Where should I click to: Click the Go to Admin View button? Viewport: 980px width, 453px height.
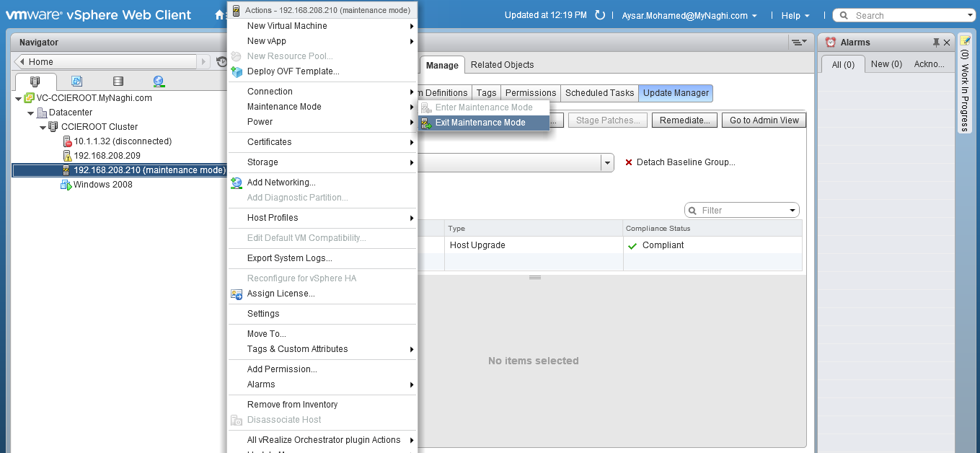coord(764,120)
